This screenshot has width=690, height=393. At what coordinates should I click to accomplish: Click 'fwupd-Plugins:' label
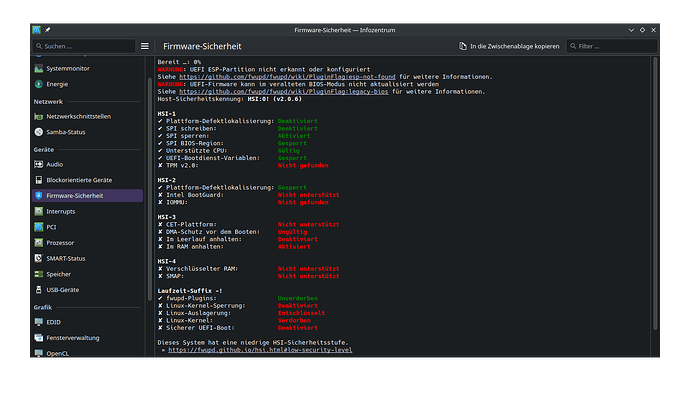(191, 298)
